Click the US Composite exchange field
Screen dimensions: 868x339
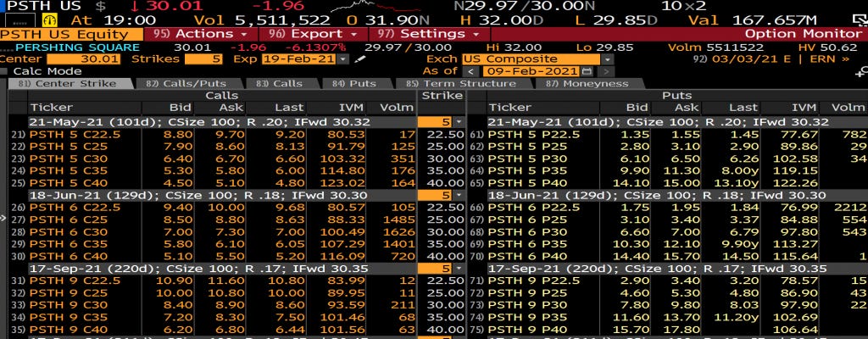531,58
